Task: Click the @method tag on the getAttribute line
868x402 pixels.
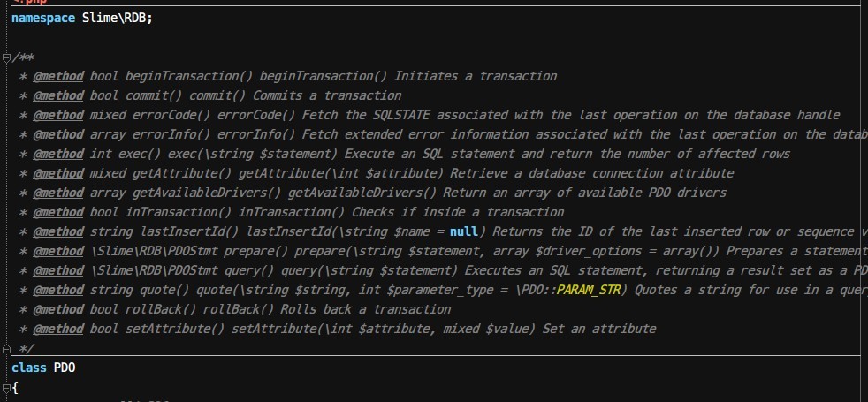Action: pos(58,173)
